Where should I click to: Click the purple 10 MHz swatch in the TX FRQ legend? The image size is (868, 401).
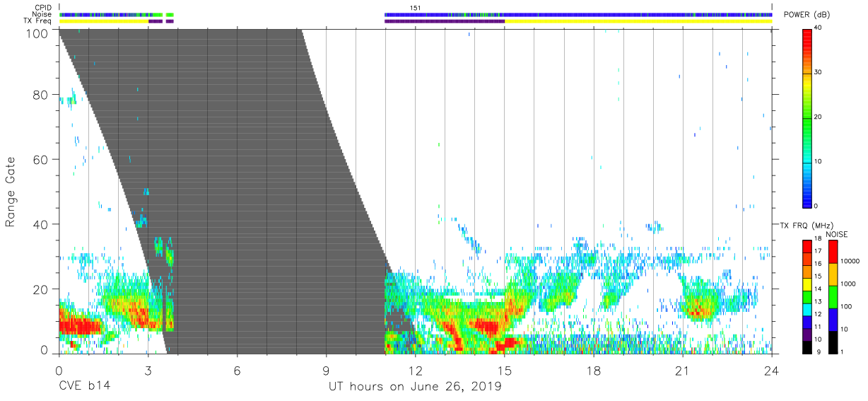(807, 335)
